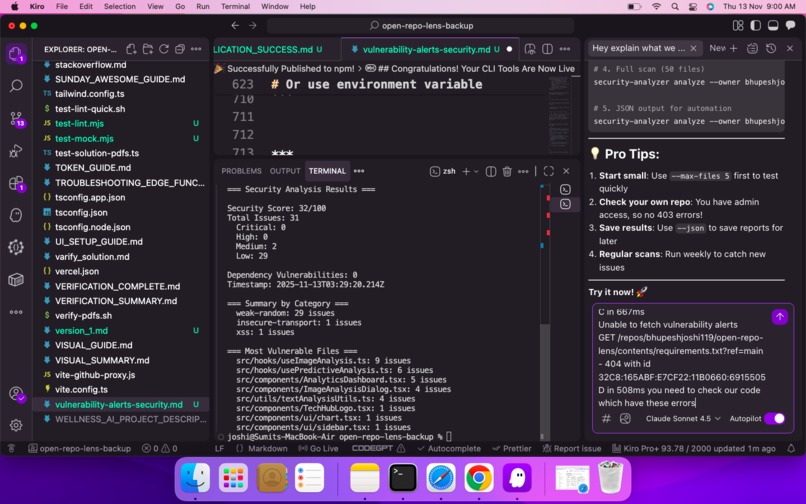Split the editor to the right
Screen dimensions: 806x504
point(547,49)
